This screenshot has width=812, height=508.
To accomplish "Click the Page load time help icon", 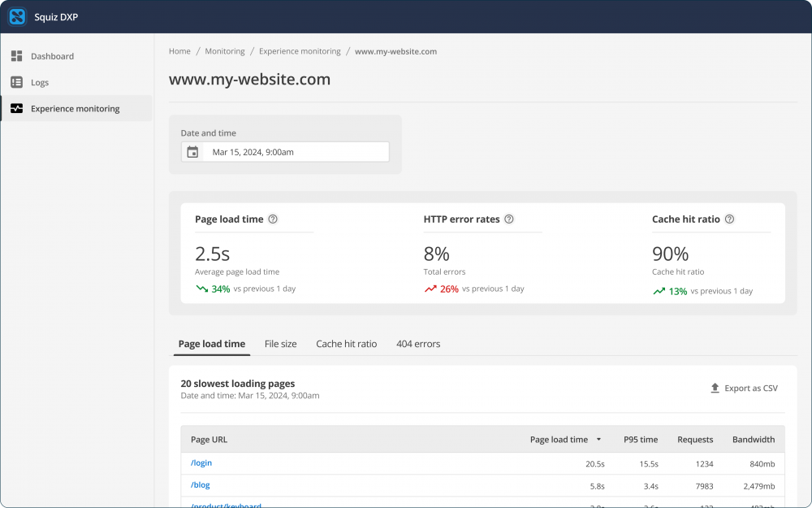I will (x=273, y=219).
